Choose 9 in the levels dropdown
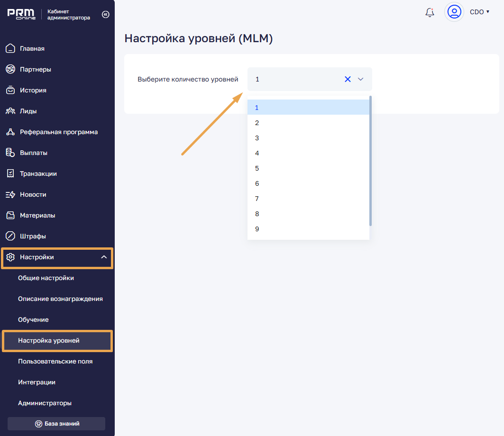The height and width of the screenshot is (436, 504). point(257,229)
